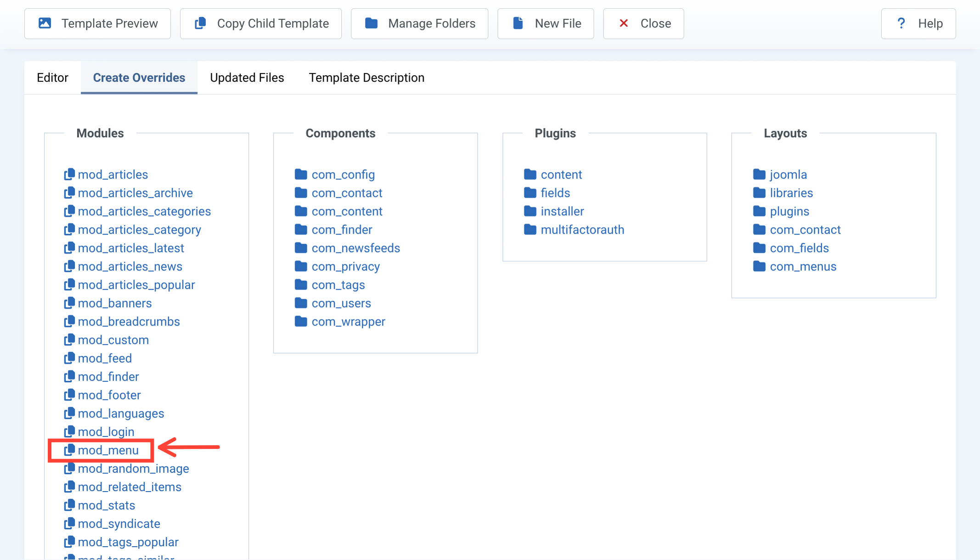
Task: Click the red X icon on the Close button
Action: point(624,23)
